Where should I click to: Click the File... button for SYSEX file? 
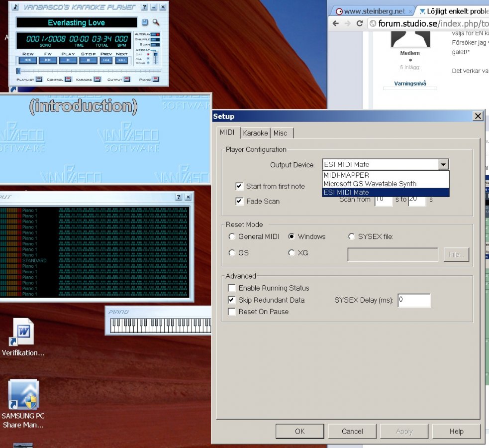tap(456, 254)
